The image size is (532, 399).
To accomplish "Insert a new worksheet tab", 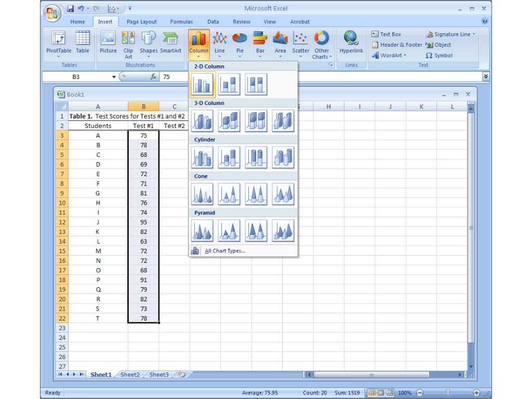I will pos(182,375).
